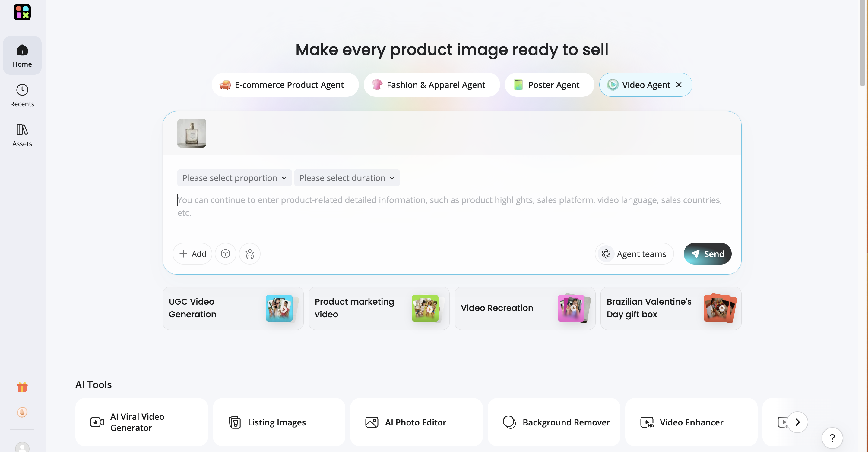Click the Background Remover lasso icon
Screen dimensions: 868x452
(x=509, y=422)
